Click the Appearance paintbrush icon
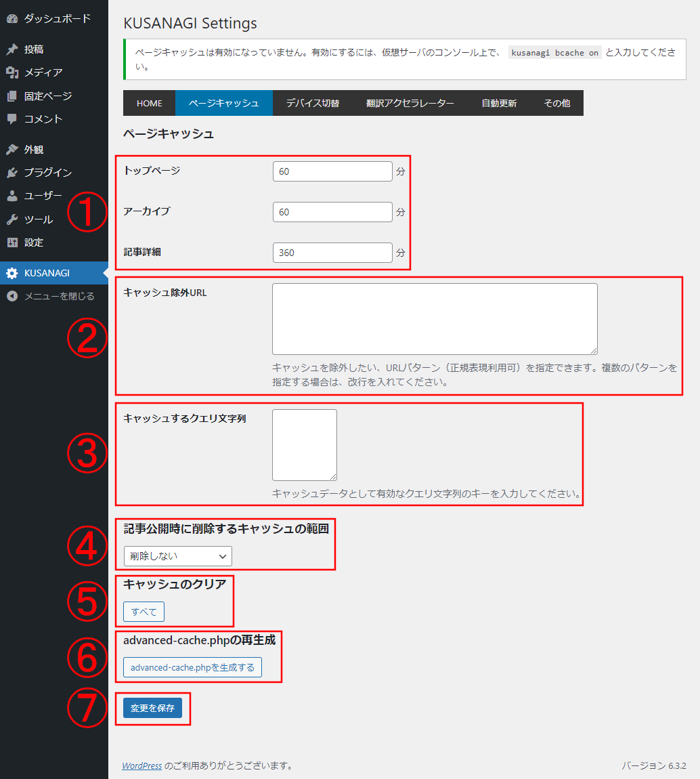The width and height of the screenshot is (700, 779). 12,150
